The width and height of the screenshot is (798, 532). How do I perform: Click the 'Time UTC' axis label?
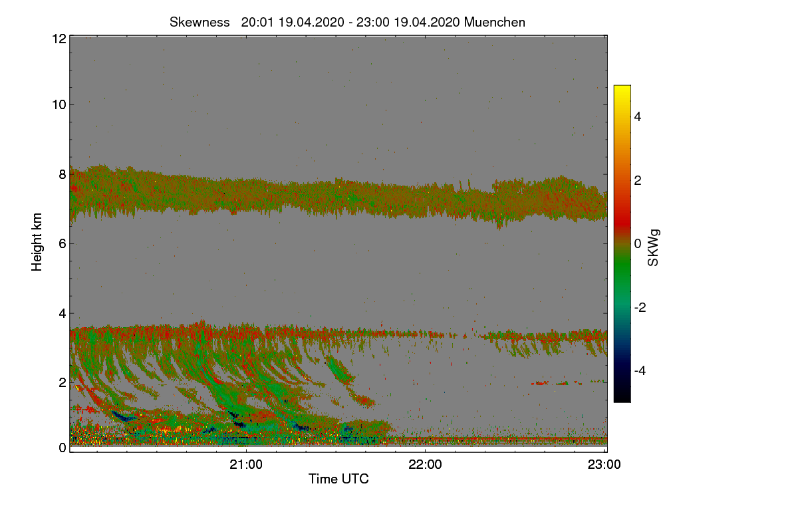(x=338, y=479)
